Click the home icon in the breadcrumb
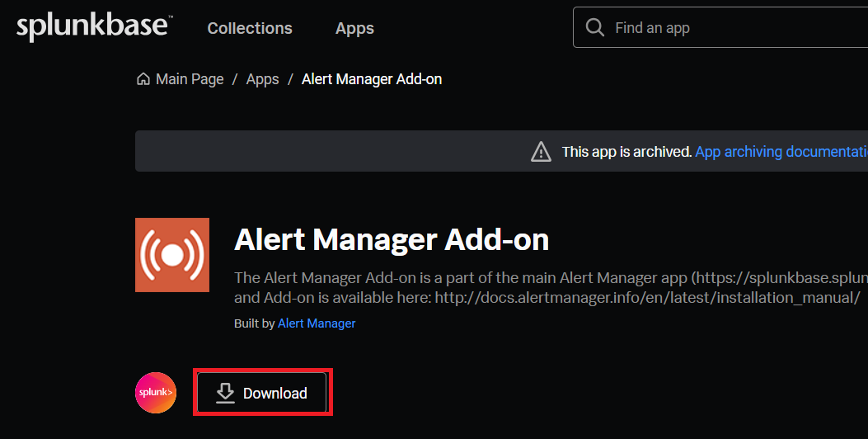The image size is (868, 439). coord(143,79)
